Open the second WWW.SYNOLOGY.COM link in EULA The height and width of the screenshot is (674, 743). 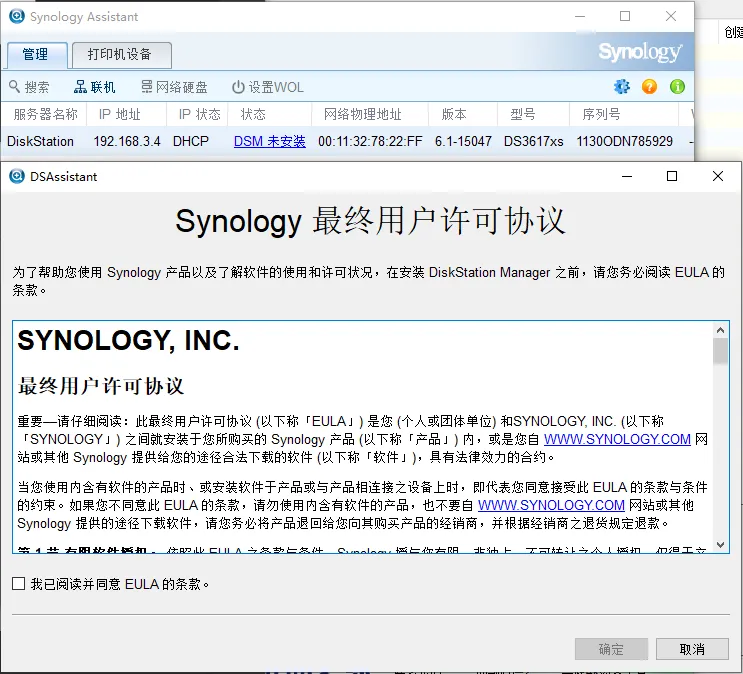point(551,505)
